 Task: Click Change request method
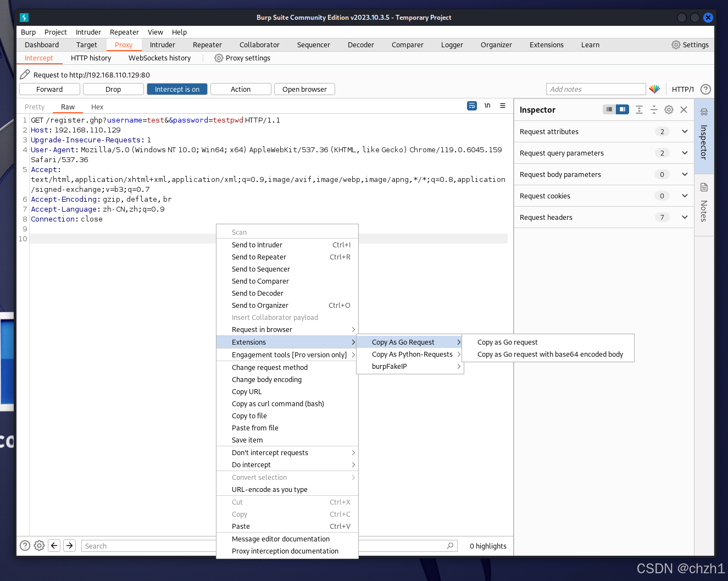coord(287,368)
